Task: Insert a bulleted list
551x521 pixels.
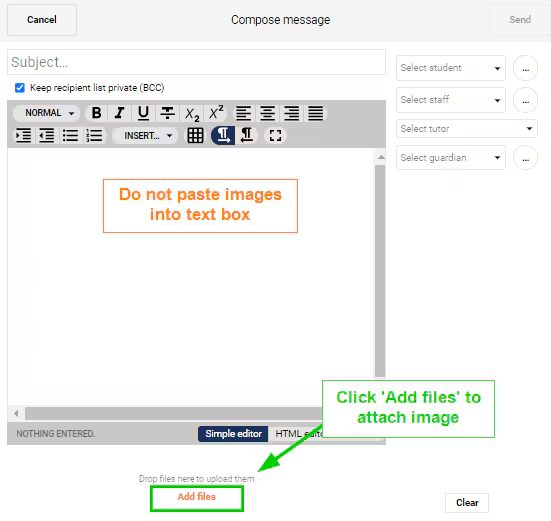Action: click(x=70, y=136)
